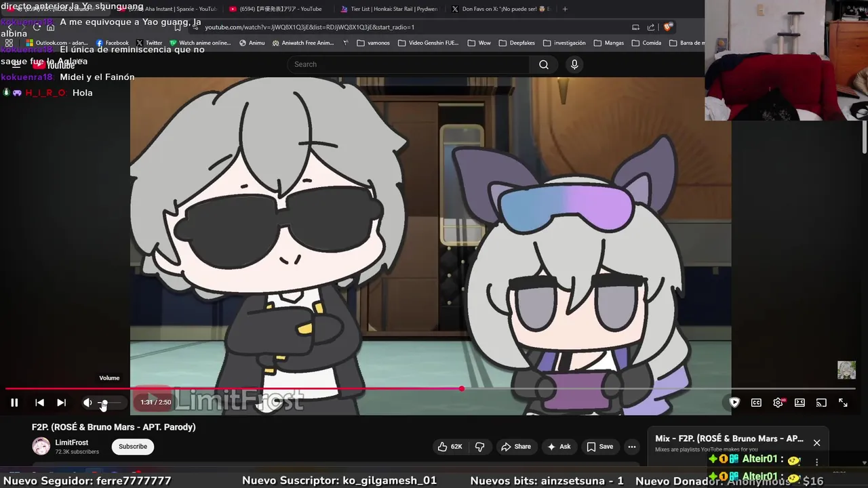Cast video with Play on TV icon
The width and height of the screenshot is (868, 488).
821,403
